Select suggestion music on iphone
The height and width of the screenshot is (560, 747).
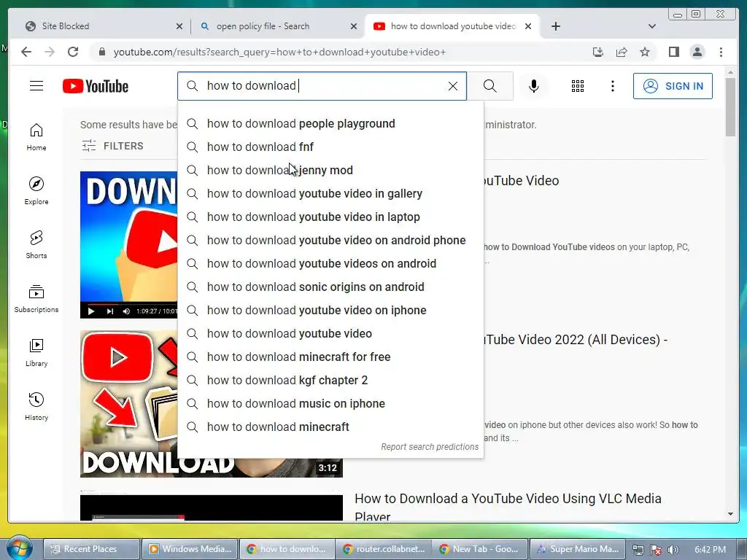pos(330,404)
